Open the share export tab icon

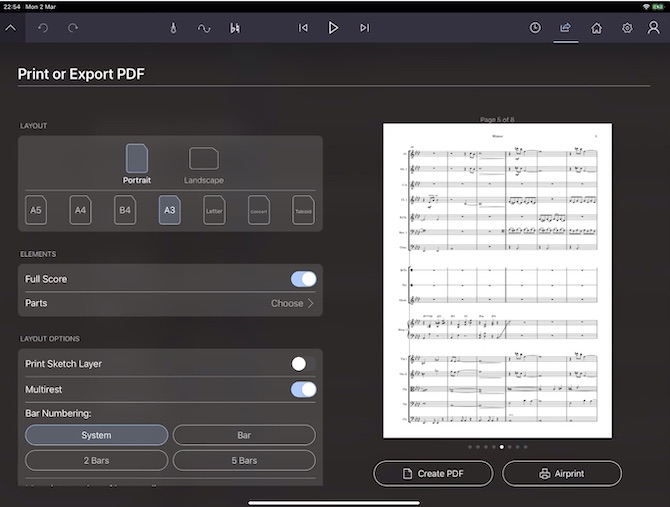[x=565, y=28]
